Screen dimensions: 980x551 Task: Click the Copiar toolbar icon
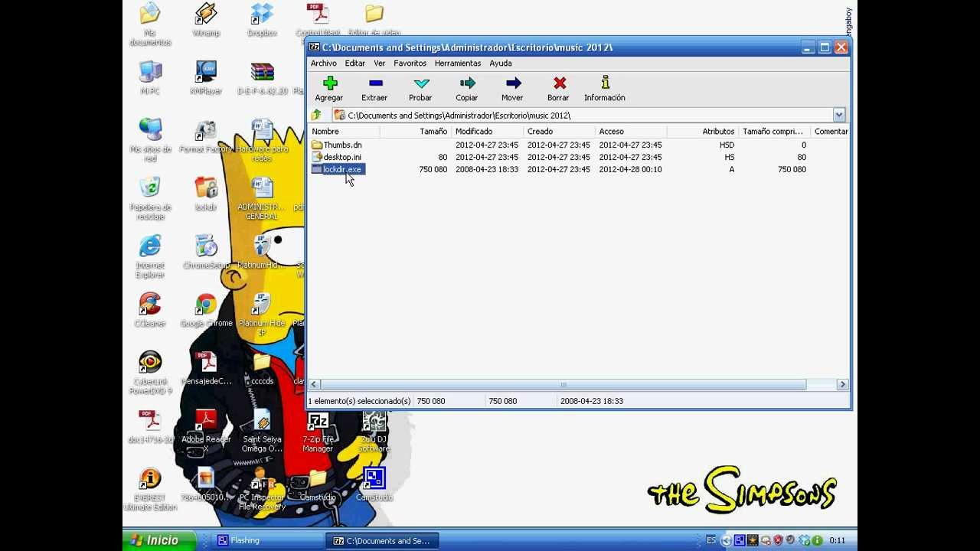tap(467, 83)
